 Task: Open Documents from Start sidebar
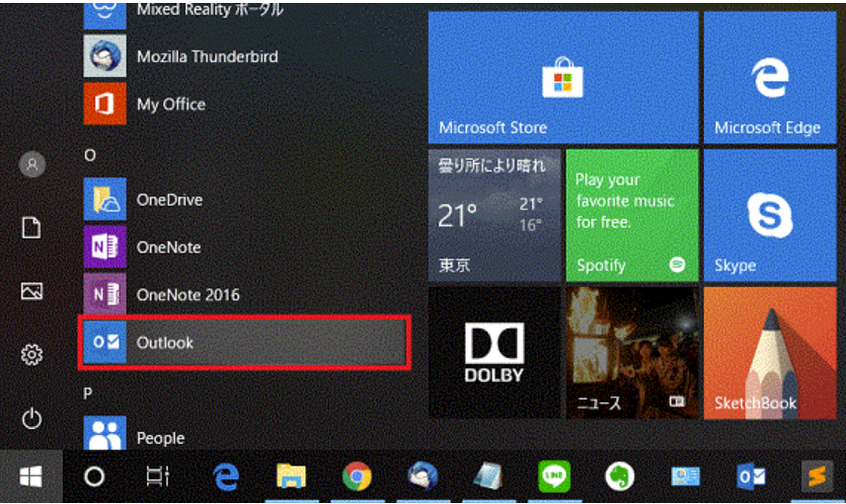click(32, 228)
